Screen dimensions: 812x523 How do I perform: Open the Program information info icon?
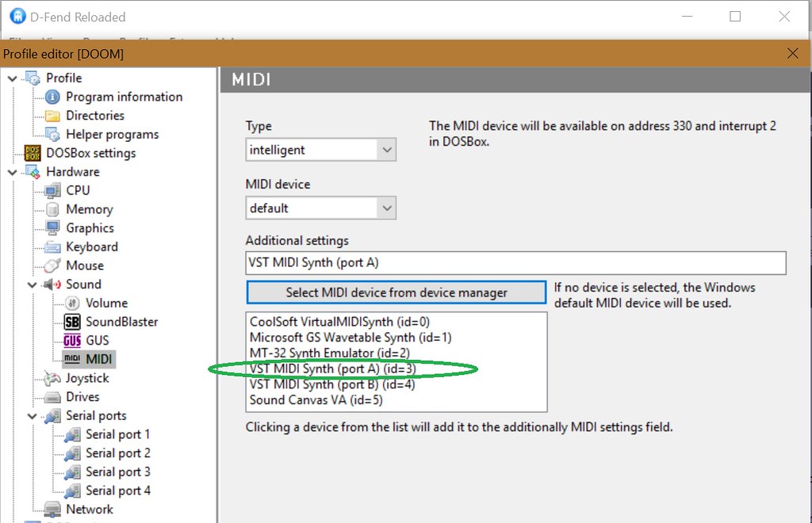52,97
